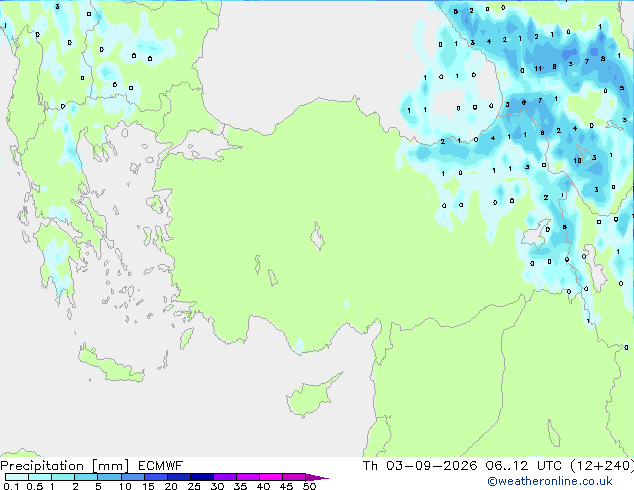634x490 pixels.
Task: Click the 2–5 mm legend swatch
Action: (86, 477)
